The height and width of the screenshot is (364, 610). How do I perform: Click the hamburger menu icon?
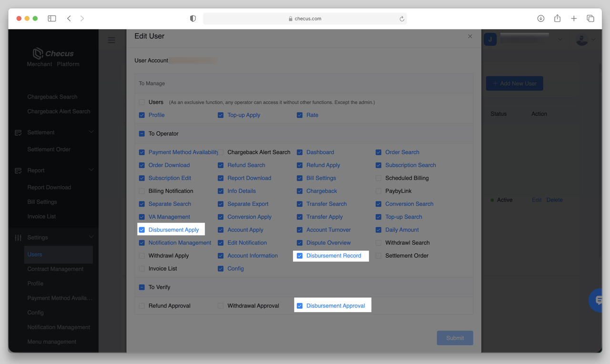point(112,40)
